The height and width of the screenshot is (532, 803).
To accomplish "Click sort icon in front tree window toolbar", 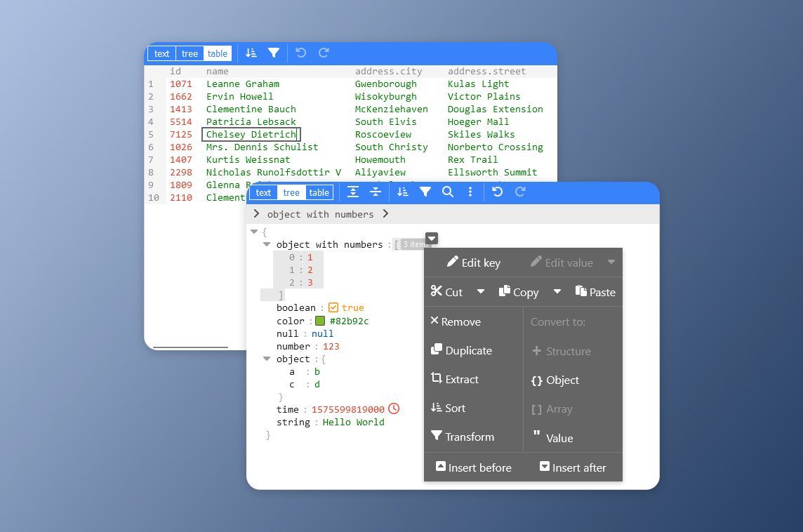I will pyautogui.click(x=403, y=192).
